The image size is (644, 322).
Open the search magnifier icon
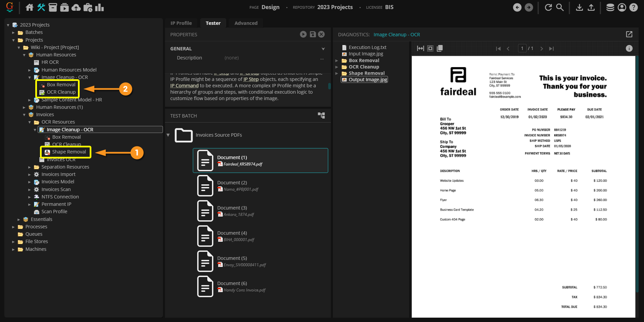tap(560, 7)
